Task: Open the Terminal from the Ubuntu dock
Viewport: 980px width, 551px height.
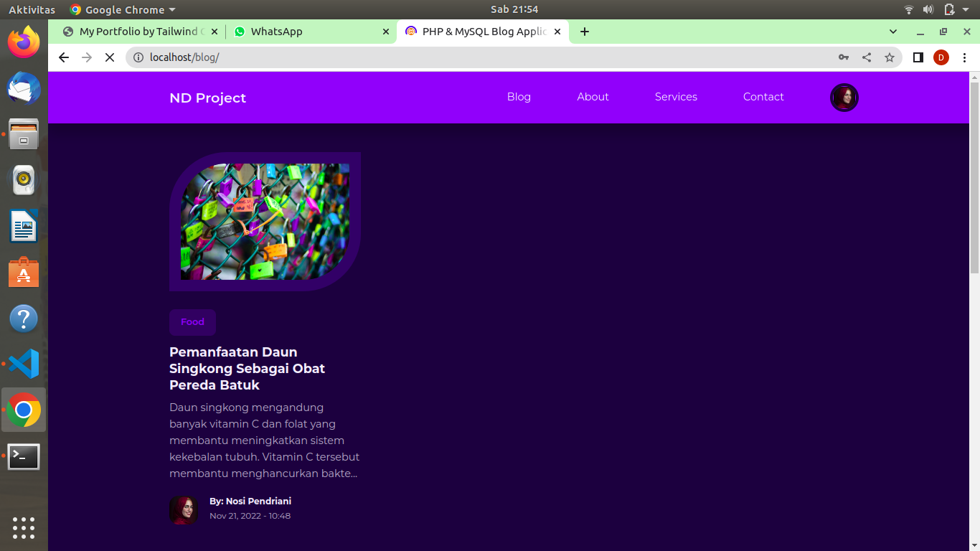Action: point(23,457)
